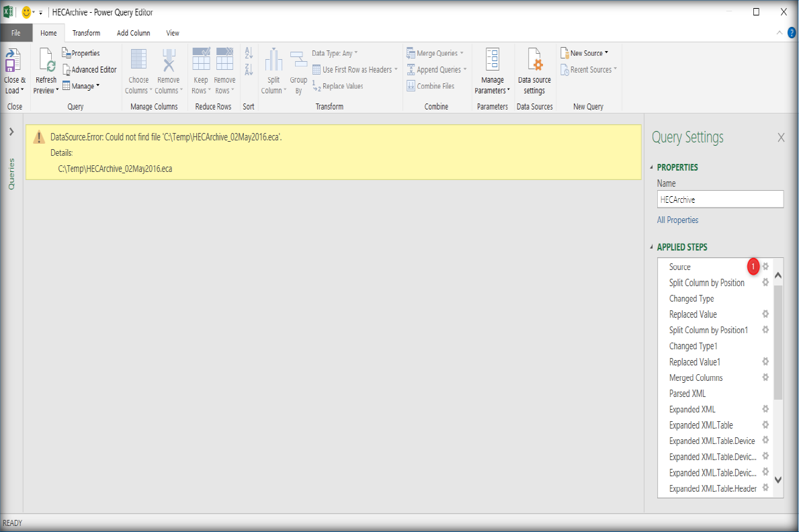The height and width of the screenshot is (532, 799).
Task: Click the Refresh Preview icon
Action: point(46,62)
